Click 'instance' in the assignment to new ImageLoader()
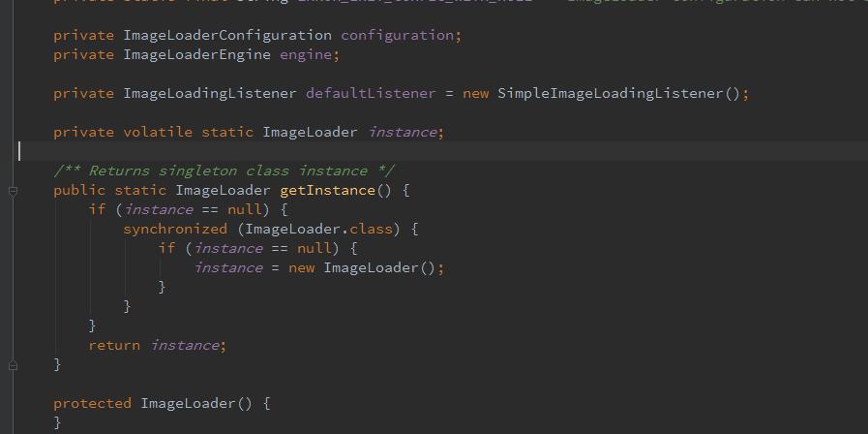This screenshot has width=868, height=434. point(228,267)
